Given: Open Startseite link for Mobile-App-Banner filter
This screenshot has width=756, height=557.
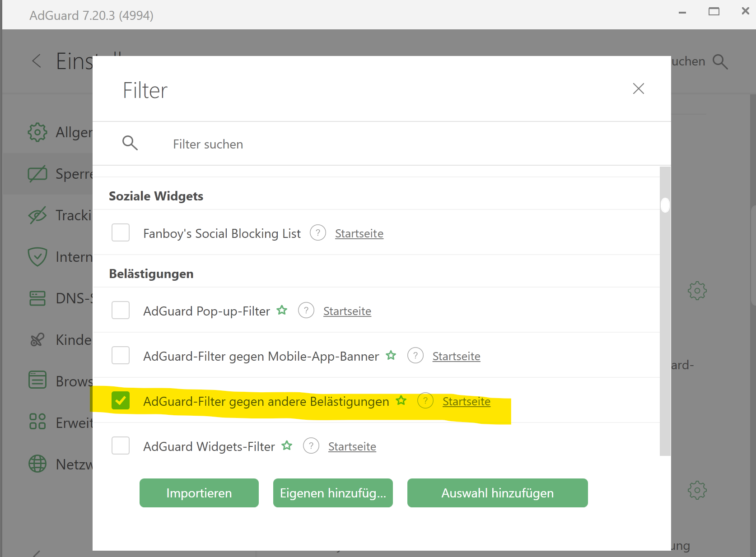Looking at the screenshot, I should point(457,356).
